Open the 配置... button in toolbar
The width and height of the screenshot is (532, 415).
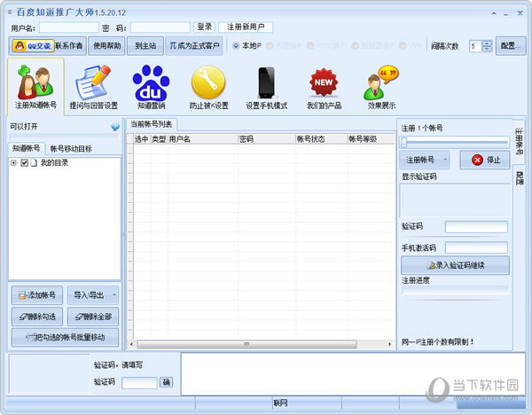tap(511, 46)
